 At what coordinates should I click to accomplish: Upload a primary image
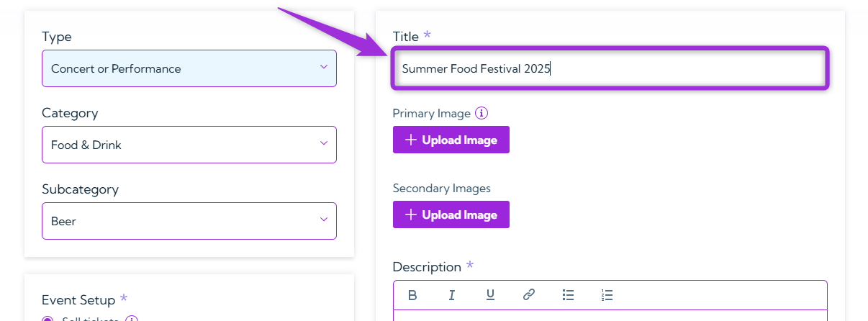451,140
